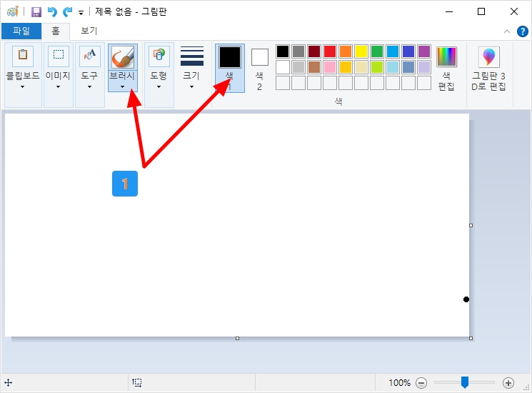
Task: Click the canvas bottom-edge middle handle
Action: tap(238, 339)
